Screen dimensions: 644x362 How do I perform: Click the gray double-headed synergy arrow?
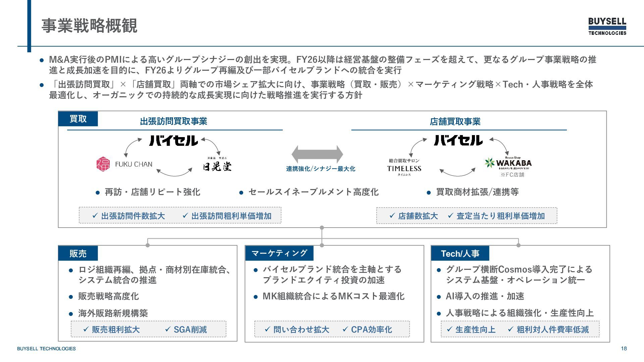pos(317,154)
